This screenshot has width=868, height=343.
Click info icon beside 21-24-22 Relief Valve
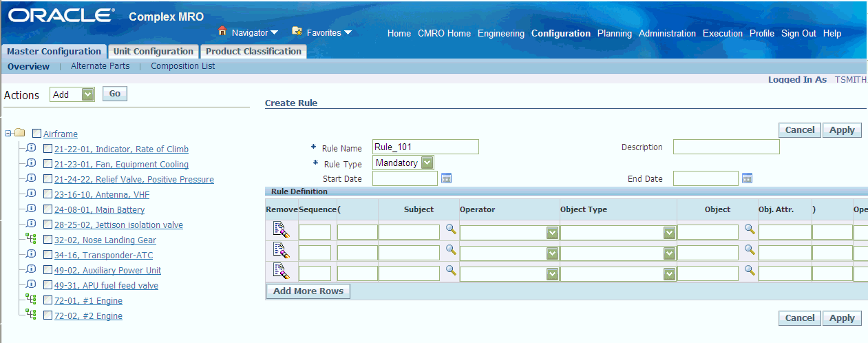point(30,178)
